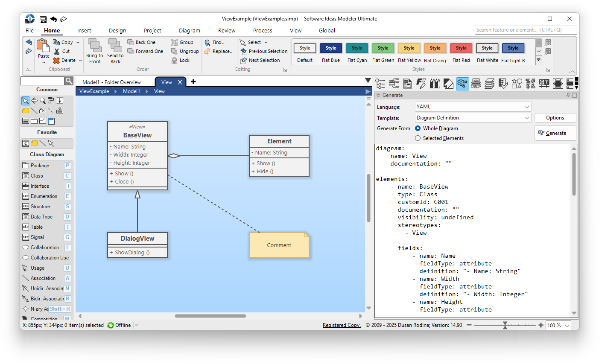Viewport: 599px width, 364px height.
Task: Apply the Flat Red style swatch
Action: click(x=461, y=48)
